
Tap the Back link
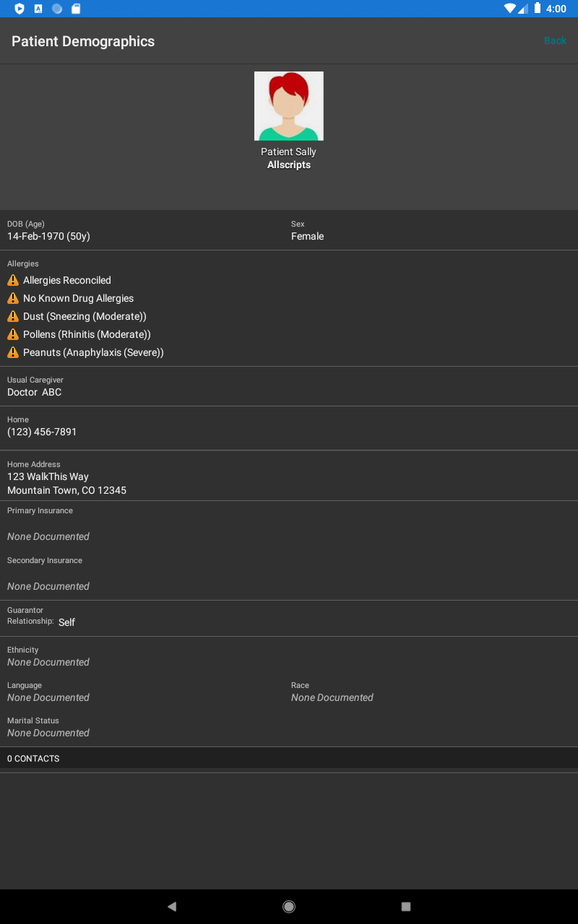(555, 41)
